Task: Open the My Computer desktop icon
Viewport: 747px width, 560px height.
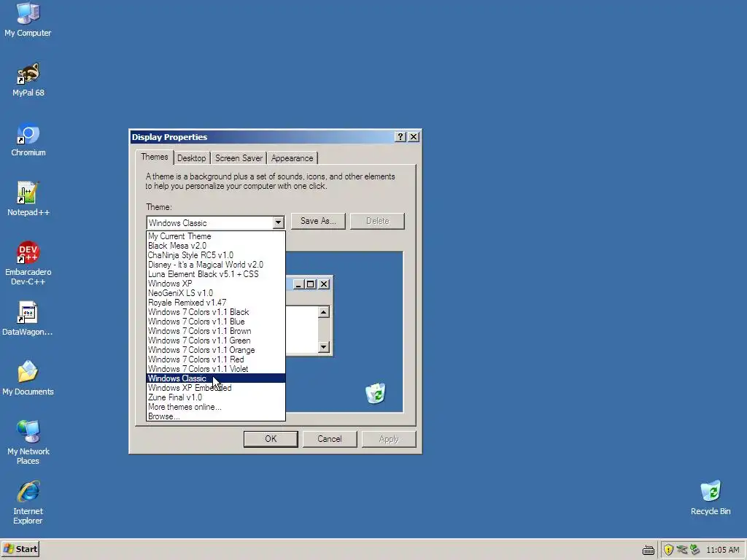Action: (x=28, y=19)
